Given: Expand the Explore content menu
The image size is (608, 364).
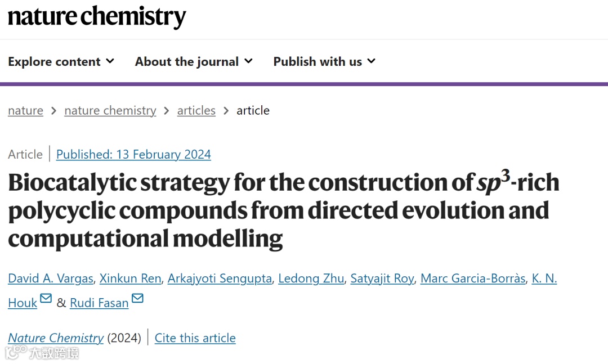Looking at the screenshot, I should click(61, 62).
